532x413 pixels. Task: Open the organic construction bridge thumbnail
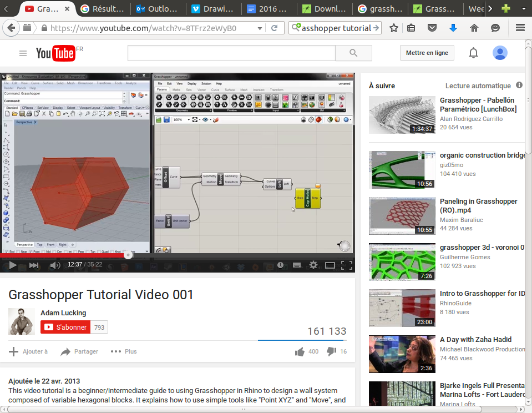402,169
